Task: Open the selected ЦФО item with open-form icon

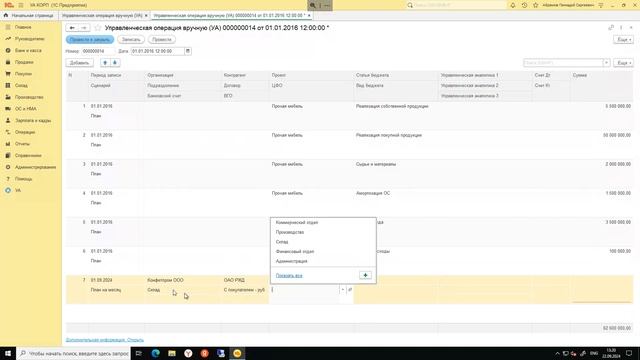Action: [350, 290]
